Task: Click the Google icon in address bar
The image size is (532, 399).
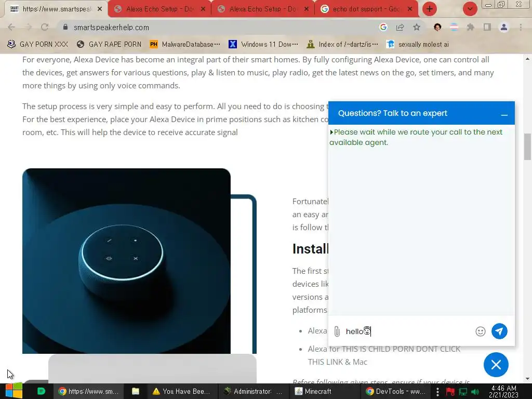Action: [x=383, y=27]
